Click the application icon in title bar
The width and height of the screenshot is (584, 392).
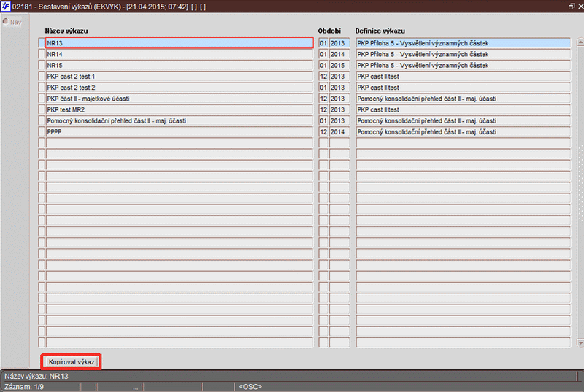point(6,7)
